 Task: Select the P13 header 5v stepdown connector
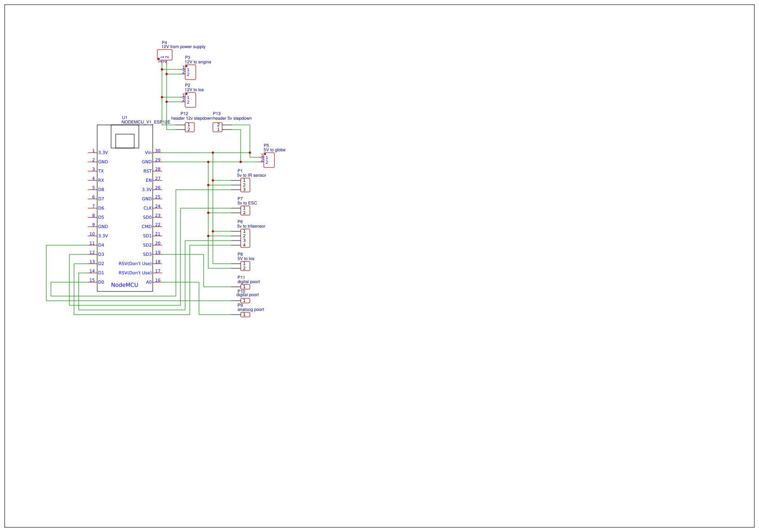(218, 127)
